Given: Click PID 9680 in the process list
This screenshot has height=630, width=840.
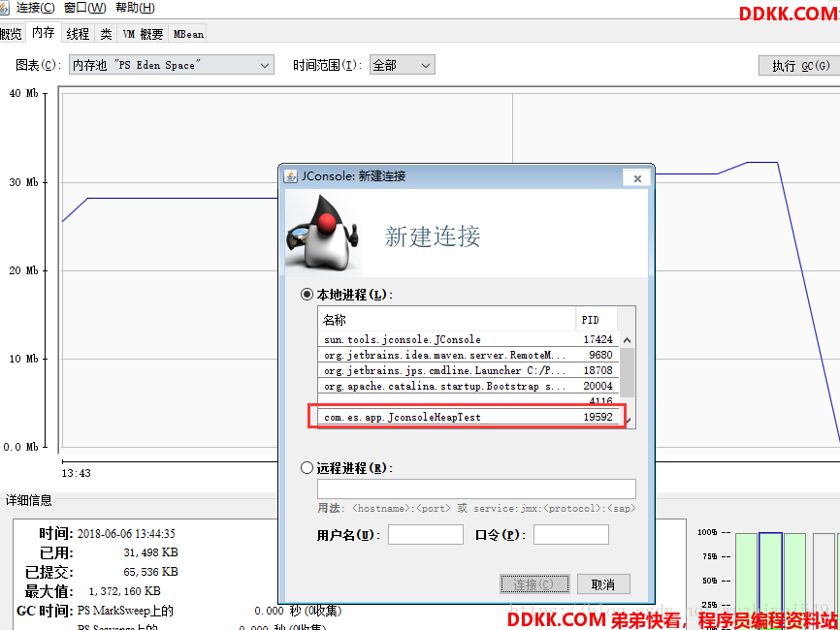Looking at the screenshot, I should [x=600, y=355].
